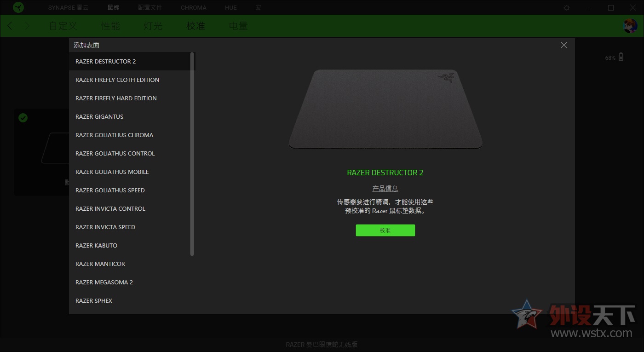Open the 电量 section

(x=238, y=26)
